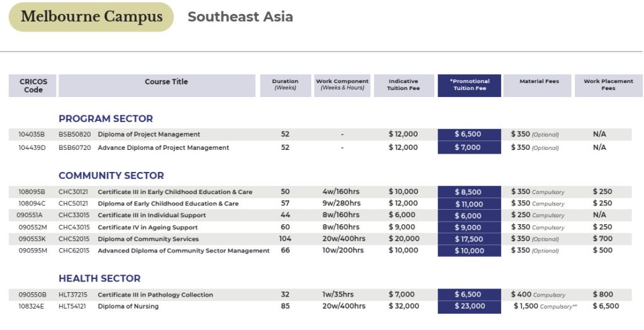Click the Work Component column header

tap(343, 84)
